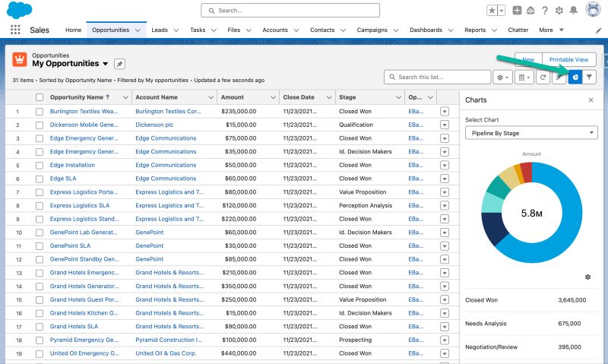Click the Salesforce cloud logo
This screenshot has width=608, height=364.
click(x=20, y=10)
